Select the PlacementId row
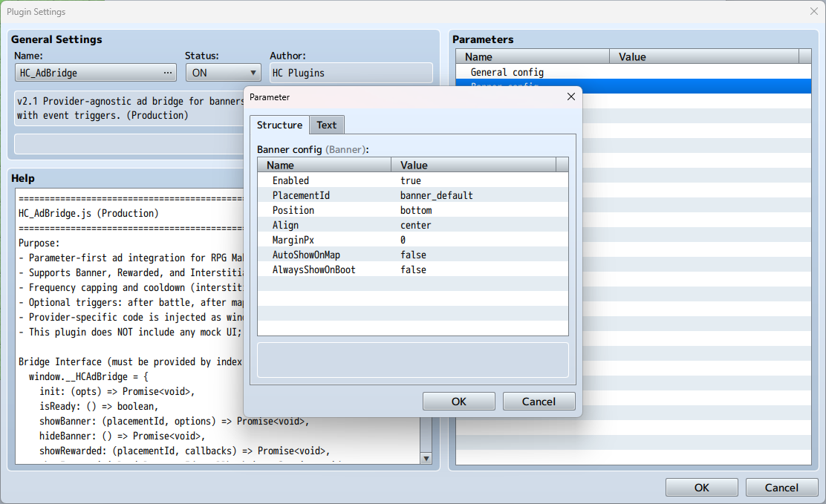This screenshot has height=504, width=826. 413,195
